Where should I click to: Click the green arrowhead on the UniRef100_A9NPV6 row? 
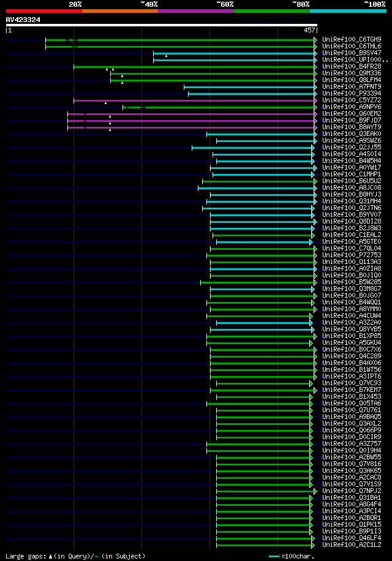click(x=315, y=107)
